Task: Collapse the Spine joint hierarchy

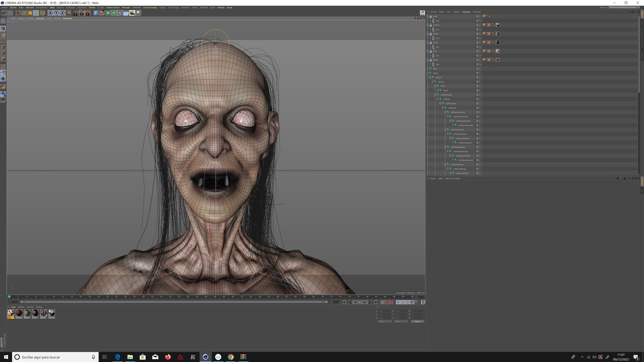Action: coord(428,73)
